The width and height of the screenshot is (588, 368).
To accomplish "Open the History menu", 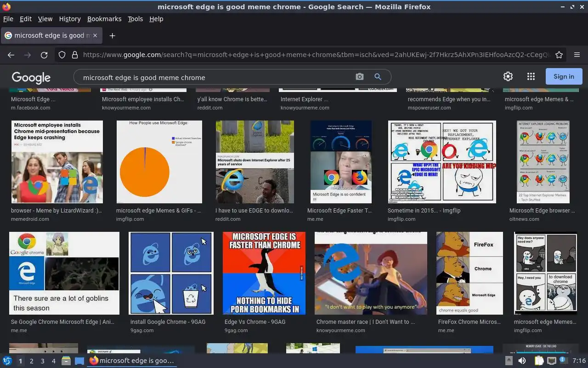I will (x=70, y=19).
